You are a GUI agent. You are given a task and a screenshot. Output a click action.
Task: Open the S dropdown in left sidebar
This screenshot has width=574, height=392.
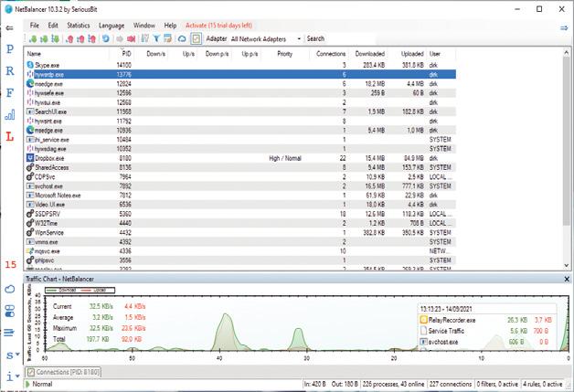tap(13, 355)
